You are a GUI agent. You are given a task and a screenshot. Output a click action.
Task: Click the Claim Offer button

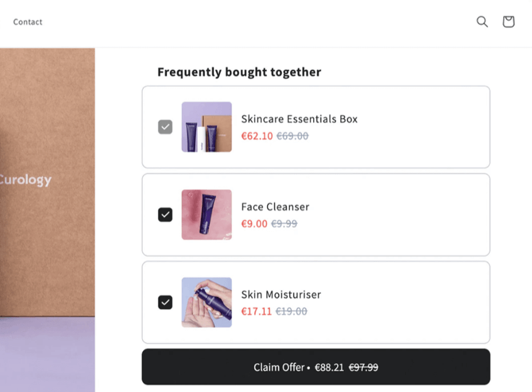315,367
